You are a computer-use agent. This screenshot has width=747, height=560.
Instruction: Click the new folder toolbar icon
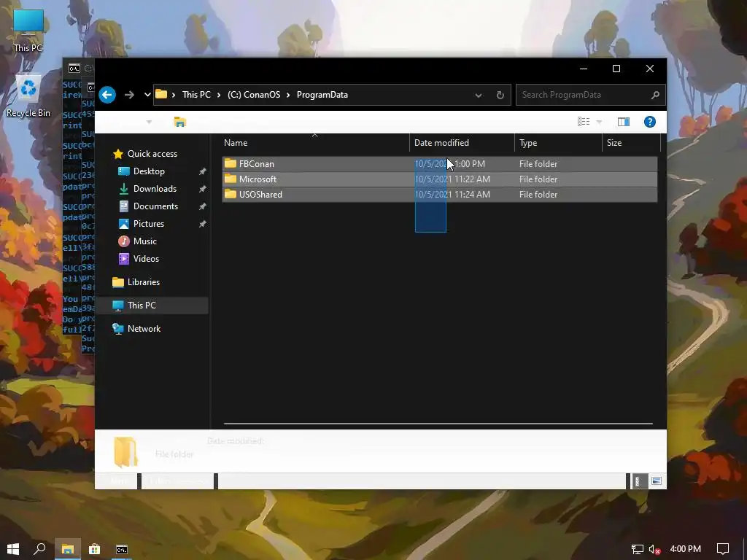(x=179, y=122)
